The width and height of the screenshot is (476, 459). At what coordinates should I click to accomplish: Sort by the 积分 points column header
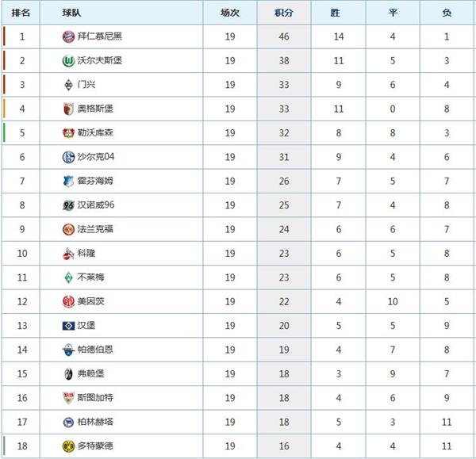click(x=284, y=13)
